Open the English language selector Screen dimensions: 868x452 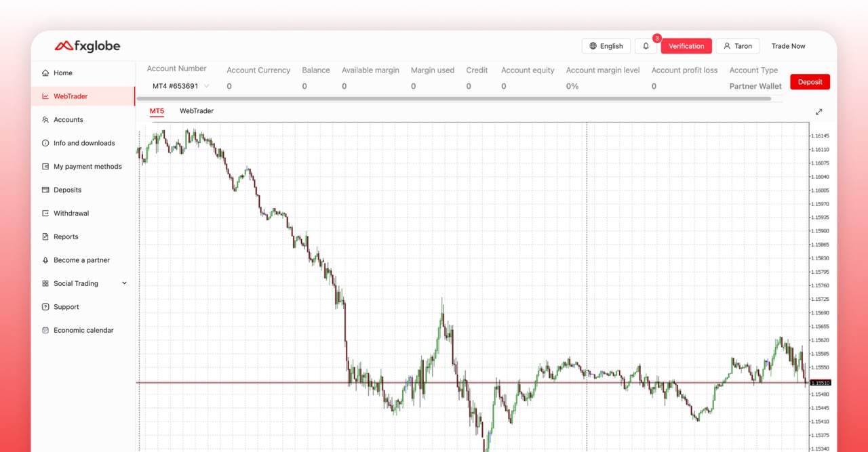606,46
